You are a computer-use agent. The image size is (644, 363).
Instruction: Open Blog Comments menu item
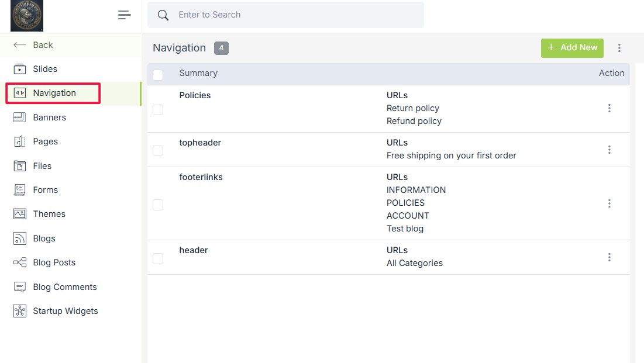(64, 287)
